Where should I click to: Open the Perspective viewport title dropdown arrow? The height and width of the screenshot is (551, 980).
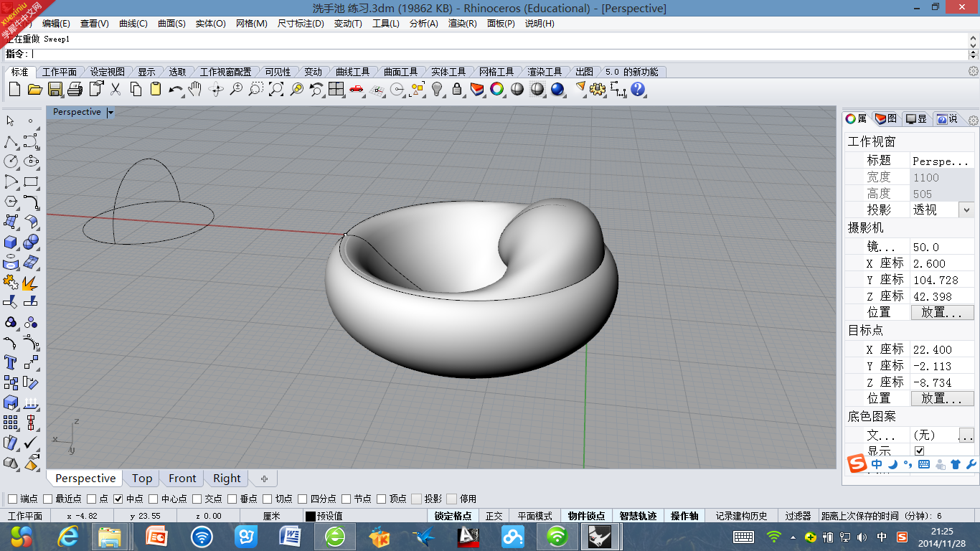110,113
